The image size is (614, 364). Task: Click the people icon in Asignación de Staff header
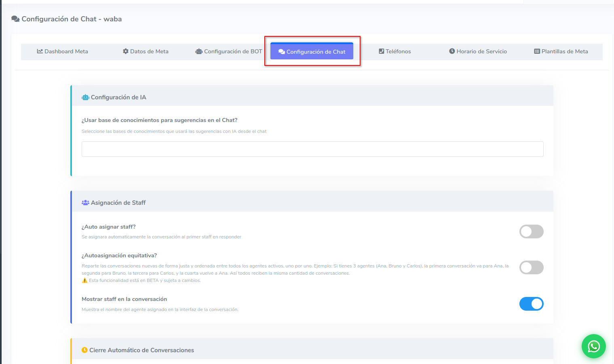tap(85, 203)
